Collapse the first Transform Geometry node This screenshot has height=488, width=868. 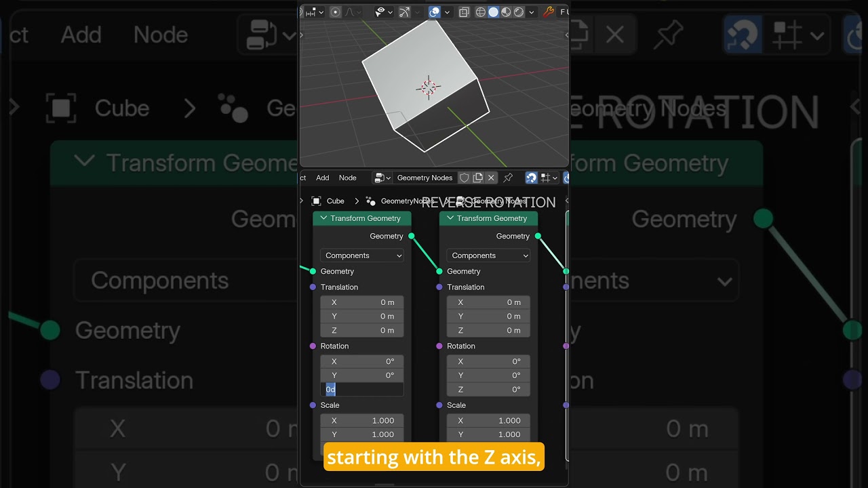coord(324,218)
